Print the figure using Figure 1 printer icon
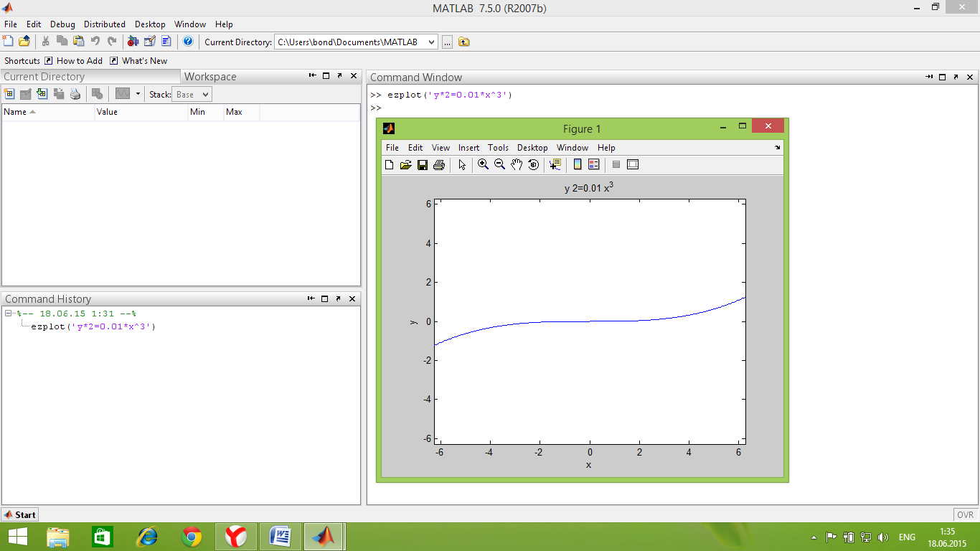 [439, 165]
